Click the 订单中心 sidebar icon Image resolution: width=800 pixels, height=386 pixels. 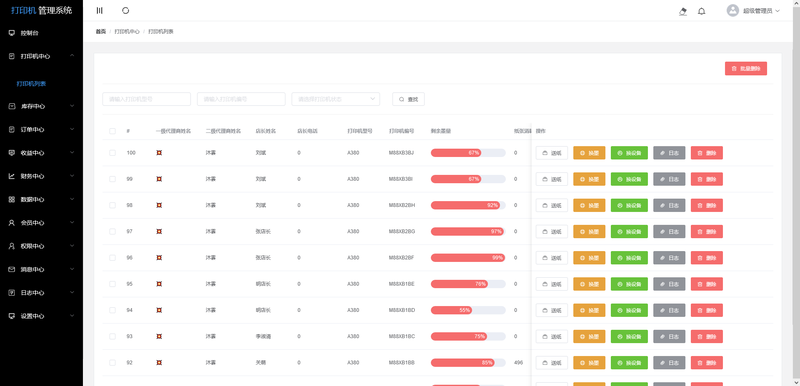[12, 130]
